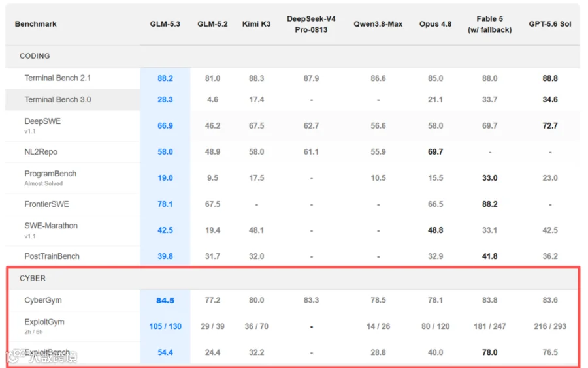Select the Fable 5 (w/ fallback) header
Image resolution: width=588 pixels, height=368 pixels.
[x=489, y=24]
